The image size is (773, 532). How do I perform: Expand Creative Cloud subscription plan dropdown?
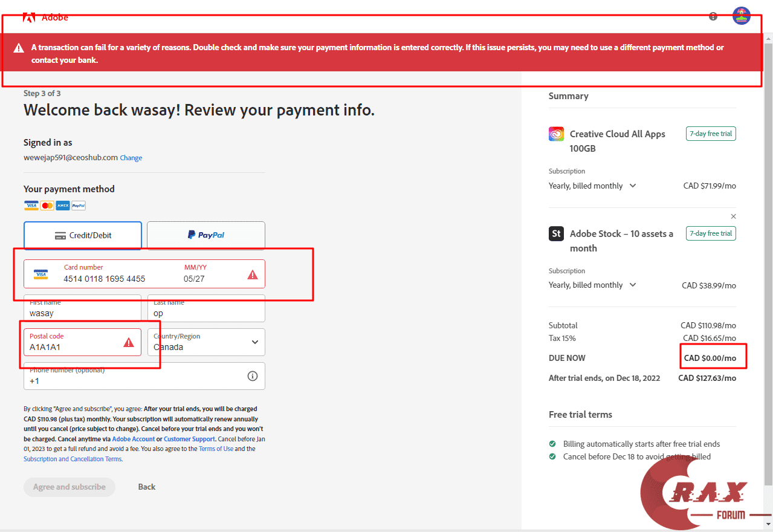(633, 186)
